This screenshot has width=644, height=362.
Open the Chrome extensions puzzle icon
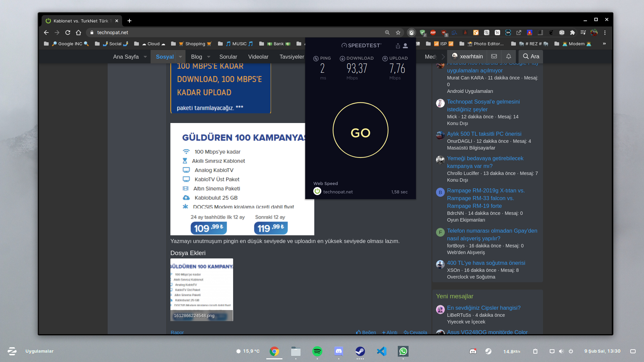(573, 33)
